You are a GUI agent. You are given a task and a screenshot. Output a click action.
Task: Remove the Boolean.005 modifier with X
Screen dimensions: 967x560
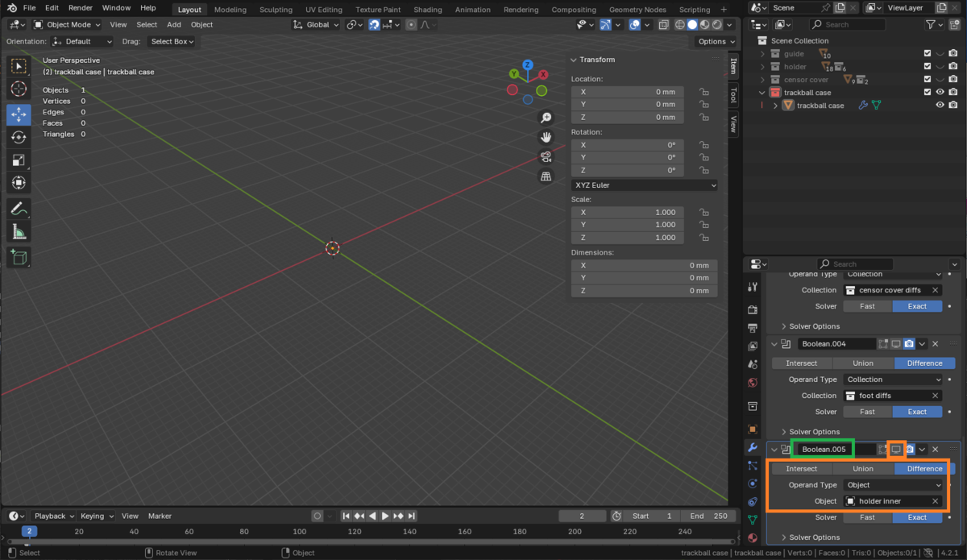(x=935, y=449)
